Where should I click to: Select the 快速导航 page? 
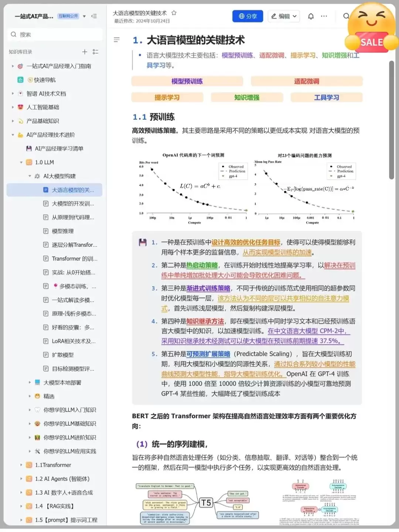tap(45, 80)
